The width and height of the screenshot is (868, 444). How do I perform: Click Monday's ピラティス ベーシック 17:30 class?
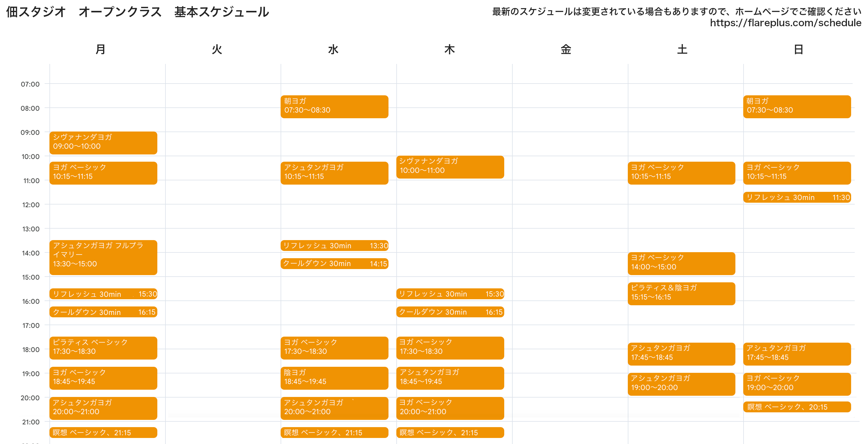(x=103, y=347)
